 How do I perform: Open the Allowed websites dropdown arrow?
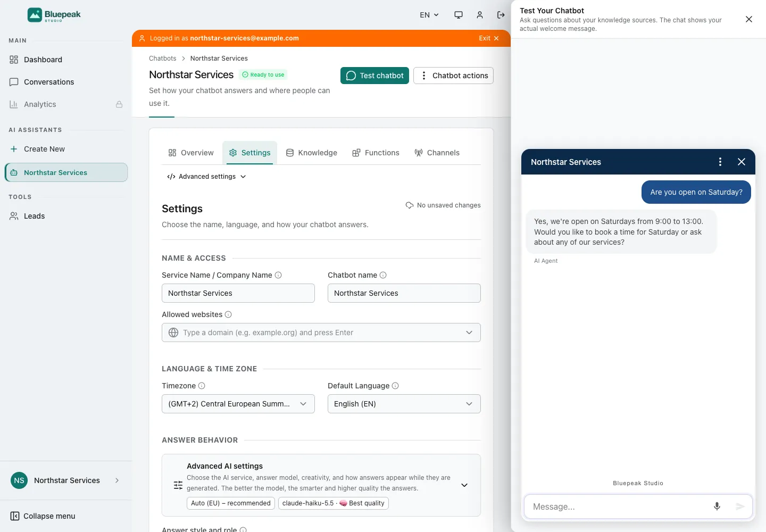coord(469,332)
